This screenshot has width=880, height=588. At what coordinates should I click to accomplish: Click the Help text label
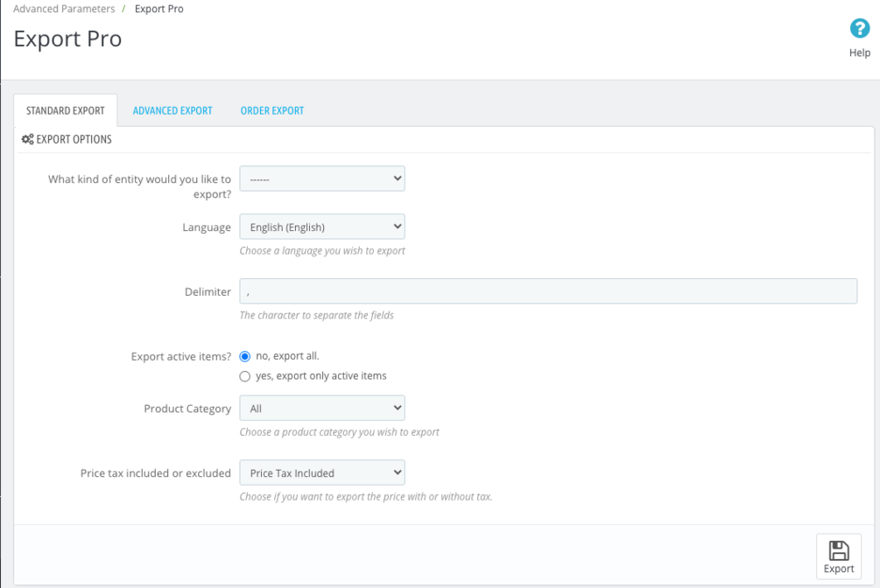pos(860,52)
